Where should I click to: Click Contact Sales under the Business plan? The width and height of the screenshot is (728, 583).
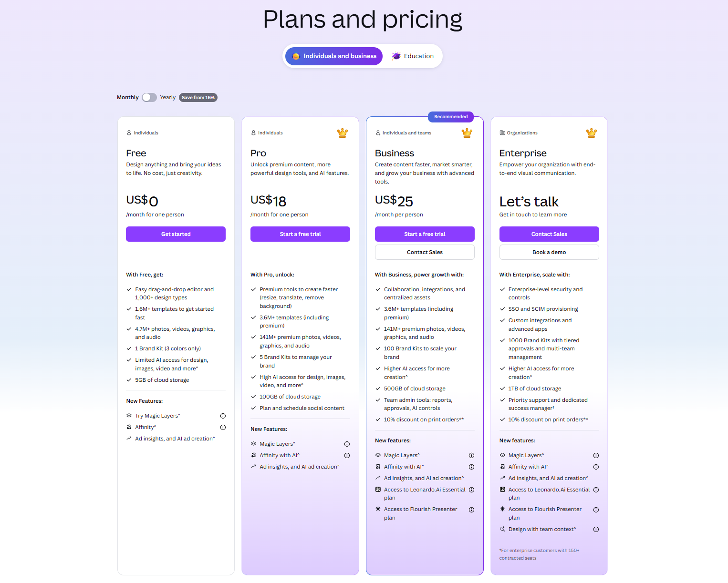tap(425, 252)
